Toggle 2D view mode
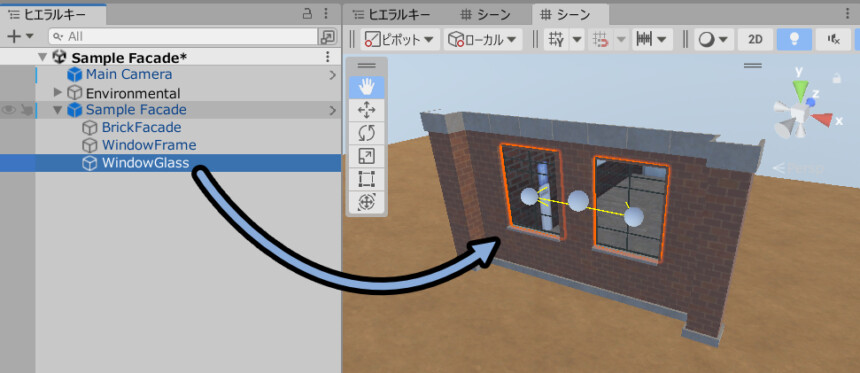860x373 pixels. click(x=755, y=39)
